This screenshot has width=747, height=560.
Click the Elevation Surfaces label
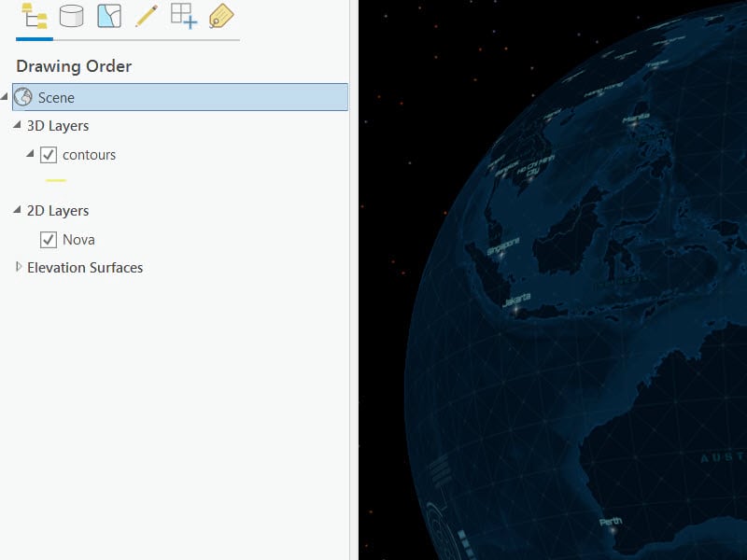coord(85,268)
